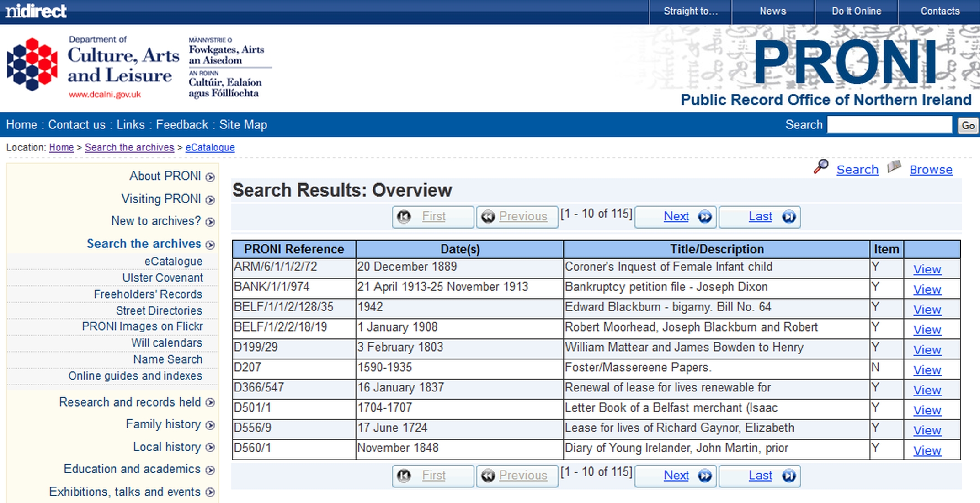
Task: Click Search the archives breadcrumb link
Action: (129, 147)
